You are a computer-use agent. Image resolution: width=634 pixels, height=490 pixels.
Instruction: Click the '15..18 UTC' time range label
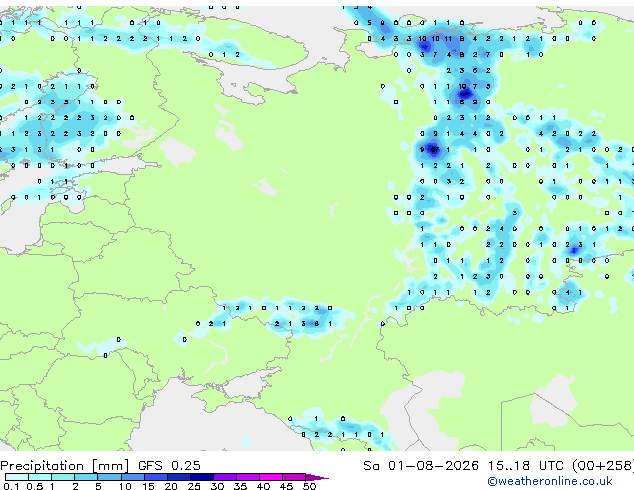tap(526, 466)
